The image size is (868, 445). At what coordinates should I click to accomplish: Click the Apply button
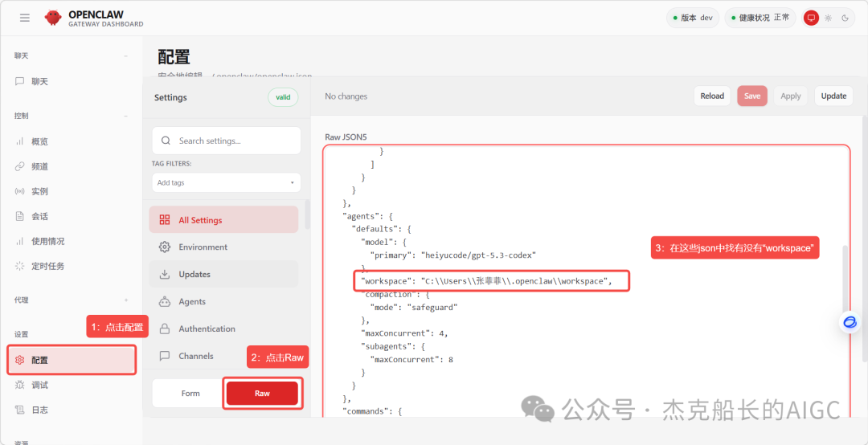coord(791,96)
